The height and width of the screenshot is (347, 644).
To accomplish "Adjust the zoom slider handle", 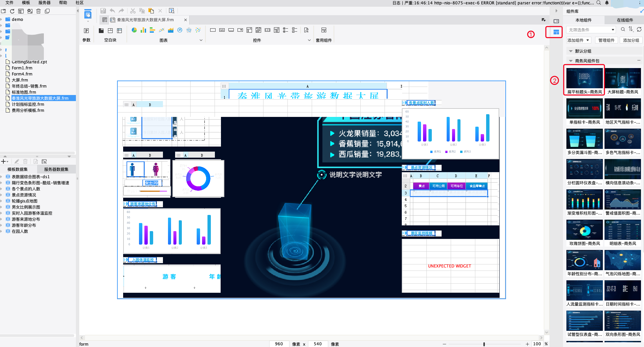I will click(x=484, y=344).
